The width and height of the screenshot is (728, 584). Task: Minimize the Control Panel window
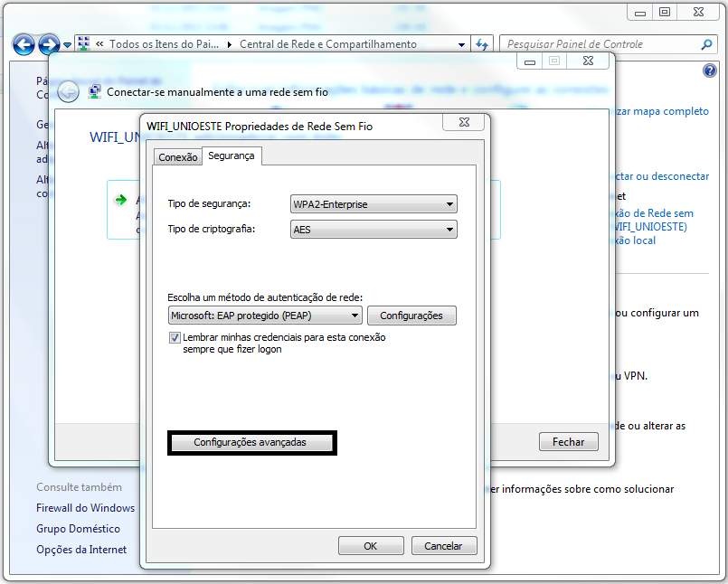pyautogui.click(x=640, y=13)
